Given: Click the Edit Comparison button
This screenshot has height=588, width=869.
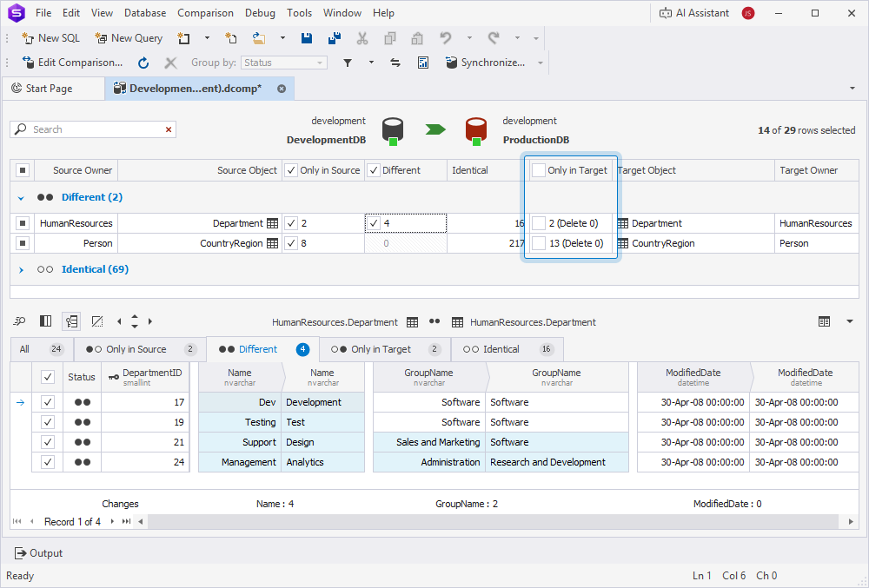Looking at the screenshot, I should point(72,63).
